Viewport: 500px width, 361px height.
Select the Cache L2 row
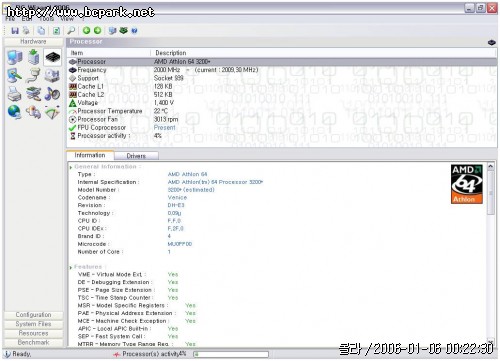click(x=282, y=95)
